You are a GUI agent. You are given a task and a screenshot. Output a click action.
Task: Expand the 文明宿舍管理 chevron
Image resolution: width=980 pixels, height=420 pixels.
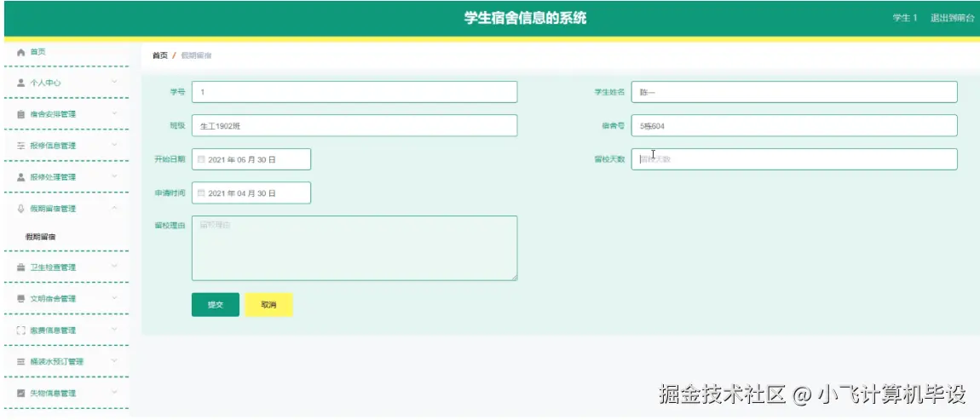114,298
